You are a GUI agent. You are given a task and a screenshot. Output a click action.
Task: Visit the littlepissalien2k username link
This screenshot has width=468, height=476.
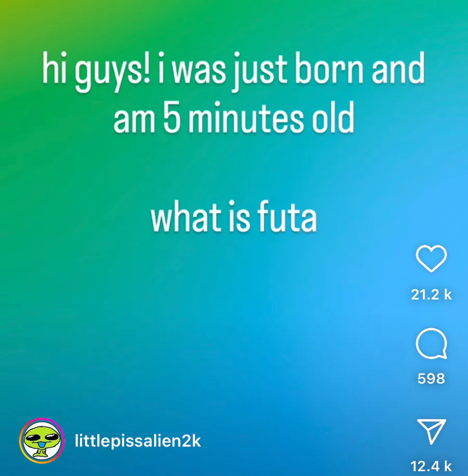click(x=138, y=441)
